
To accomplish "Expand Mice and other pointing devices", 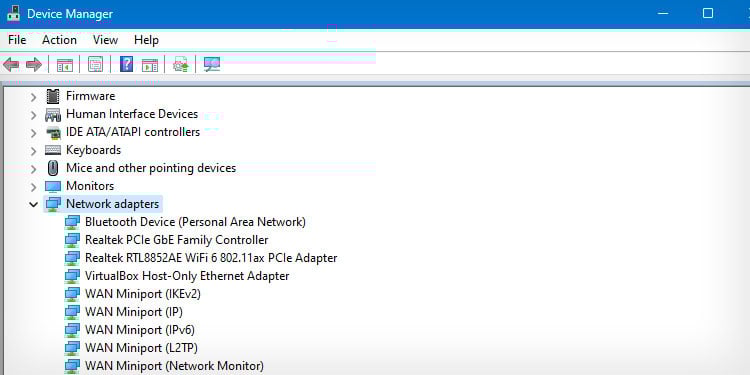I will point(33,169).
